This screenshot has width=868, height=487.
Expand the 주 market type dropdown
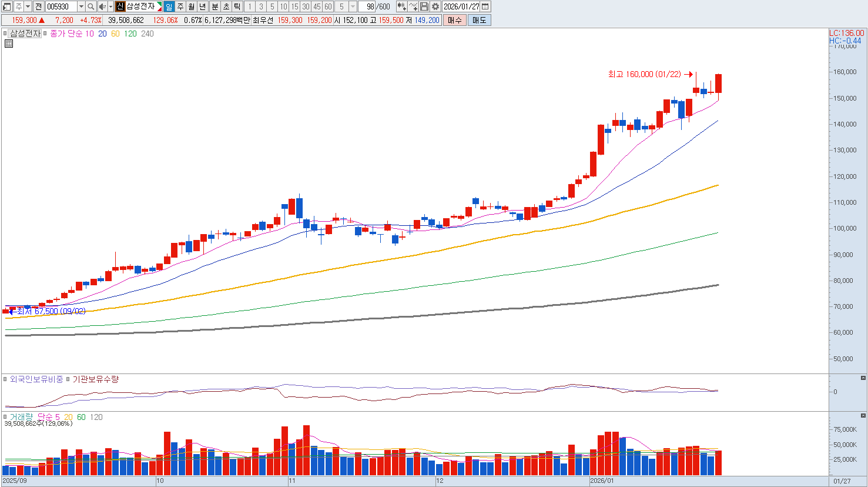tap(28, 6)
